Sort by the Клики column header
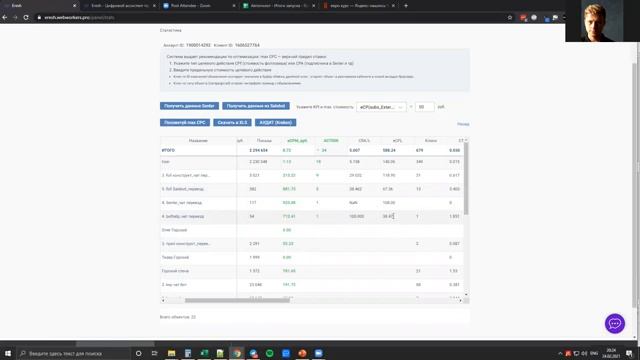 431,140
